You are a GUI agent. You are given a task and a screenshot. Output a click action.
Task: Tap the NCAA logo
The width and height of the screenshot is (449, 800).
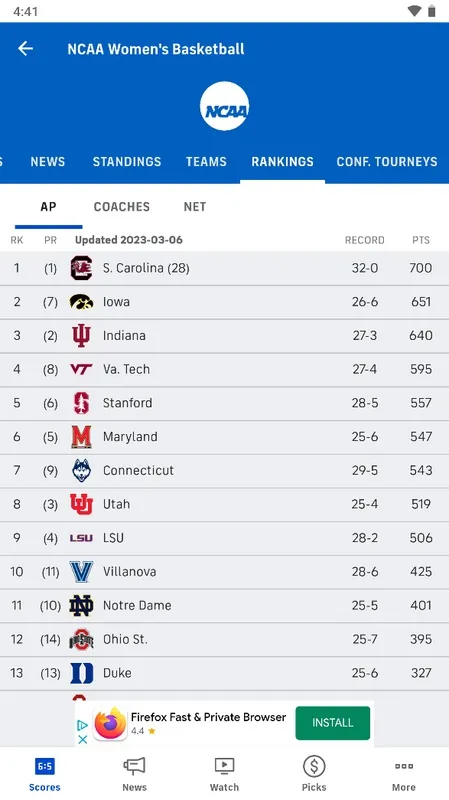[224, 106]
